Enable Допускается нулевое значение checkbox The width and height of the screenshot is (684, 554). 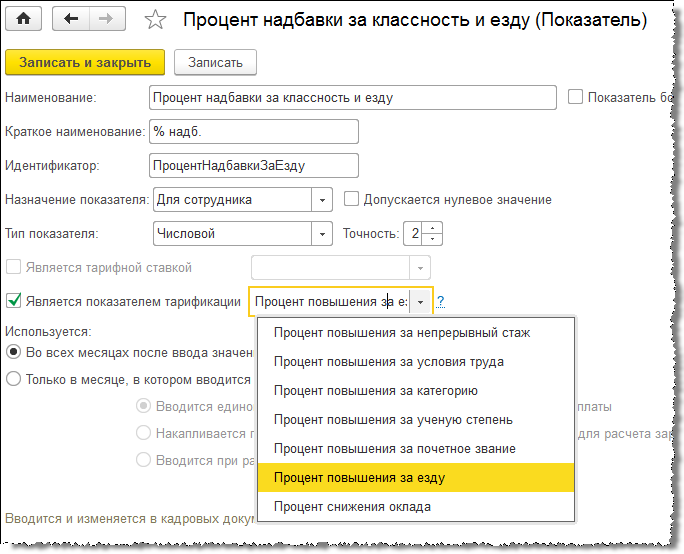pyautogui.click(x=351, y=199)
